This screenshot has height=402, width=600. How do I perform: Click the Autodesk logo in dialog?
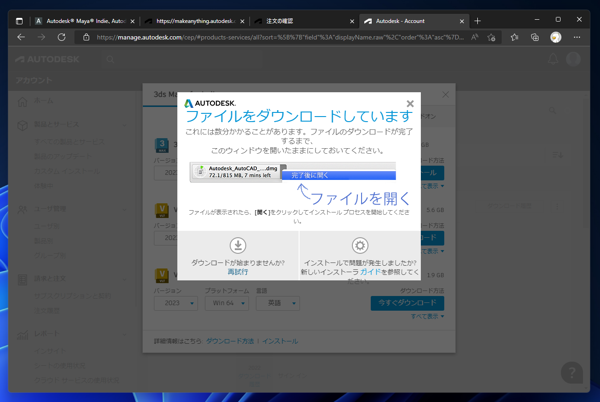210,103
